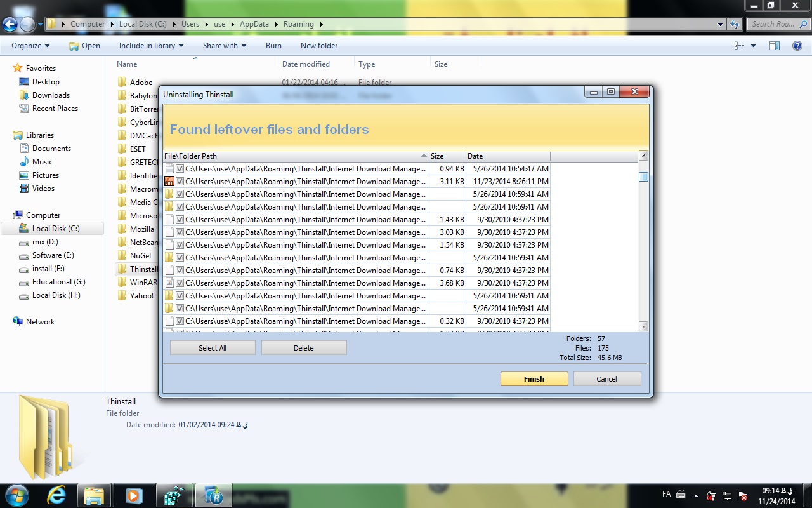
Task: Click New folder in the Explorer toolbar
Action: [x=319, y=46]
